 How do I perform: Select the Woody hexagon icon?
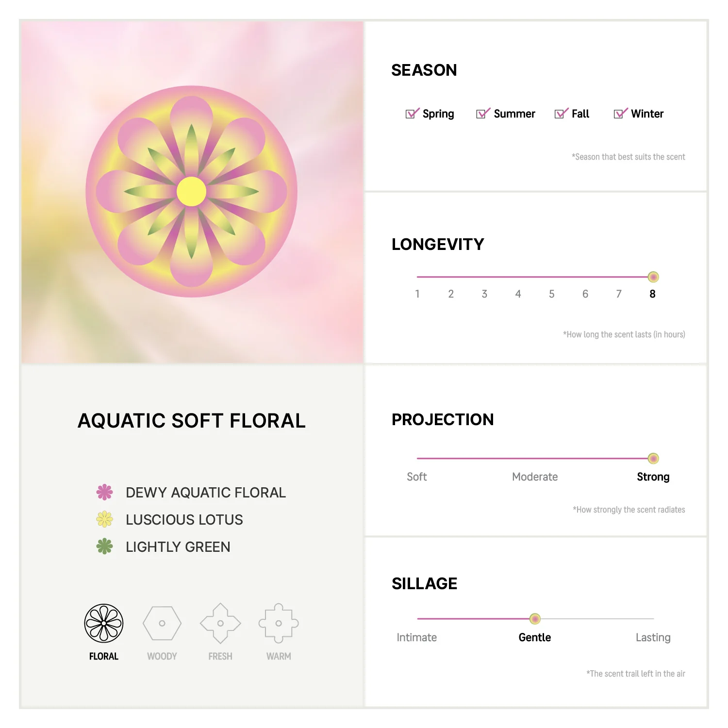(162, 623)
